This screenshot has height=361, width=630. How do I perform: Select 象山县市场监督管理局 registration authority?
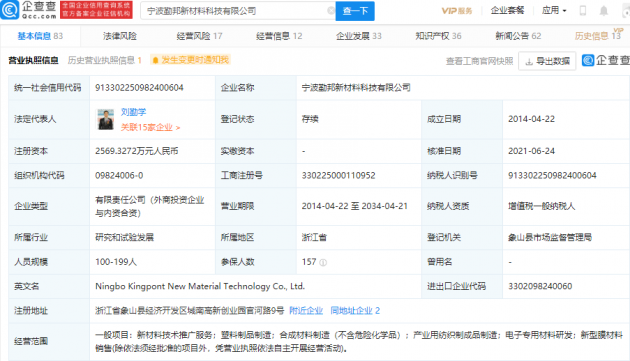[550, 237]
